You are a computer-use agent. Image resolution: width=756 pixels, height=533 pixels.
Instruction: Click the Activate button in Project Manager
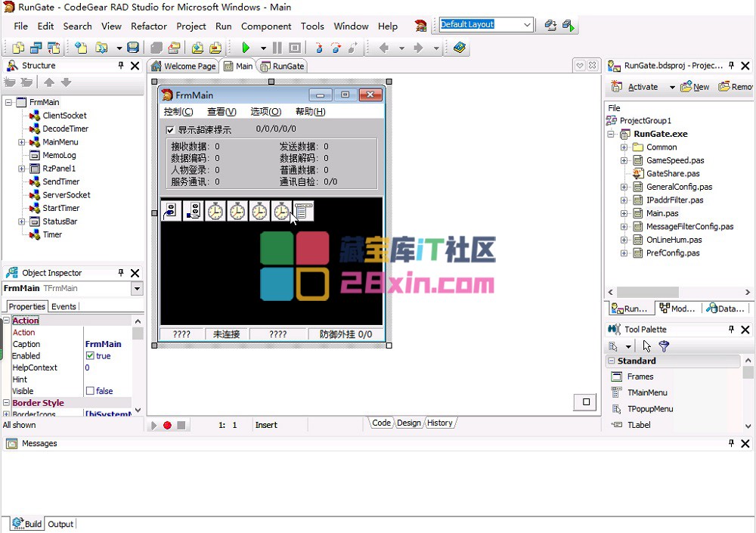coord(636,87)
